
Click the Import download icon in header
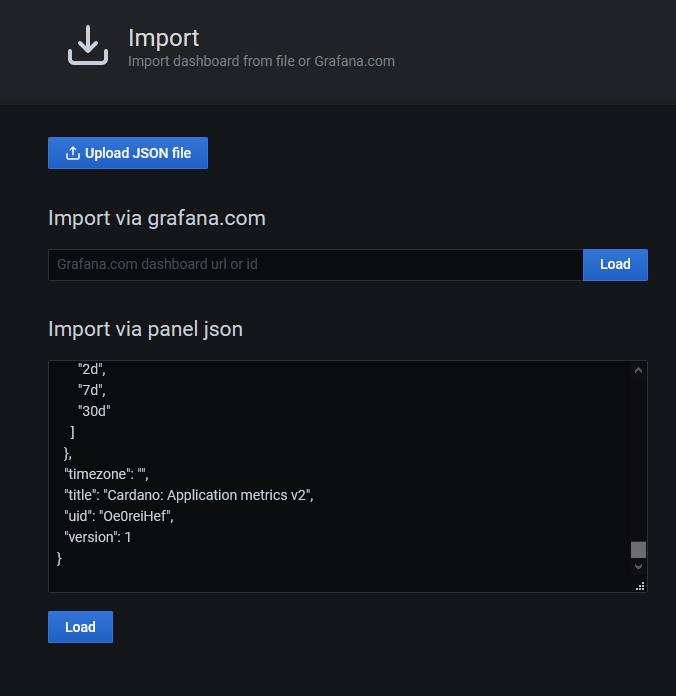[x=88, y=46]
